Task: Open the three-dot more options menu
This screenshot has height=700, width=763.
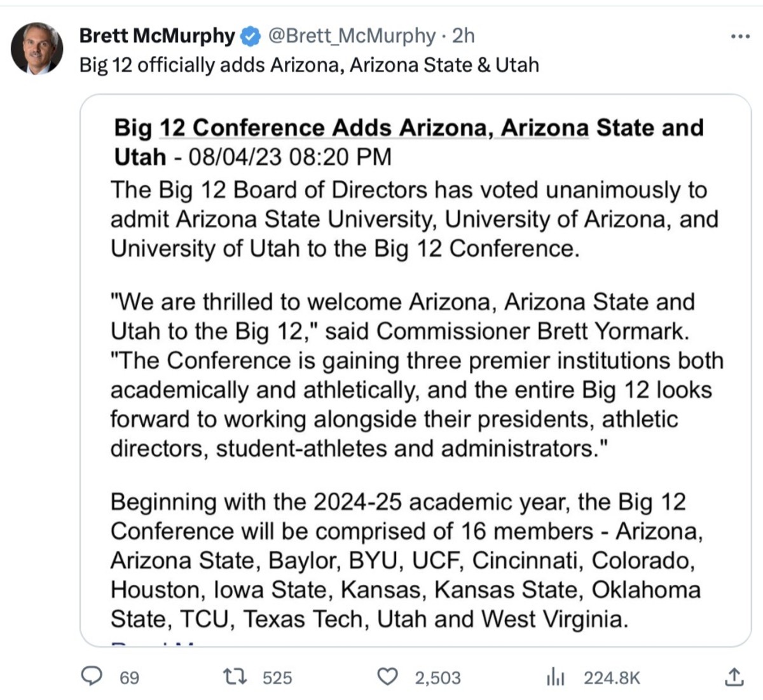Action: click(x=740, y=37)
